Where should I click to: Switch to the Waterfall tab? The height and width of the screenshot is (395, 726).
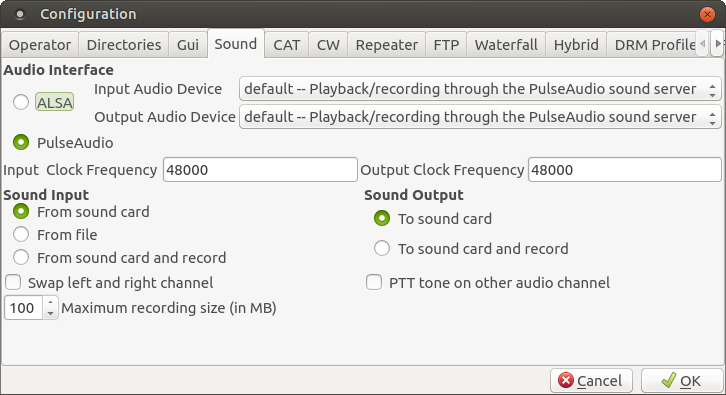(506, 45)
